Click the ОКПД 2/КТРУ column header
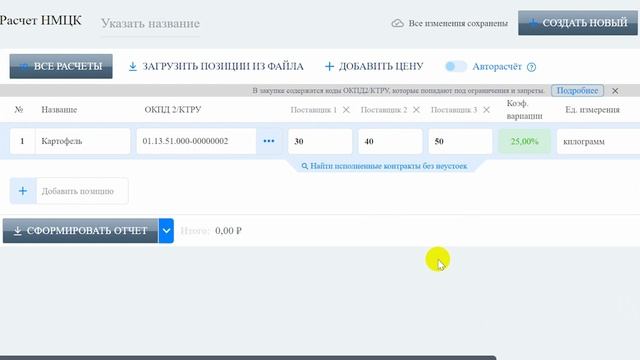This screenshot has width=640, height=360. point(173,110)
